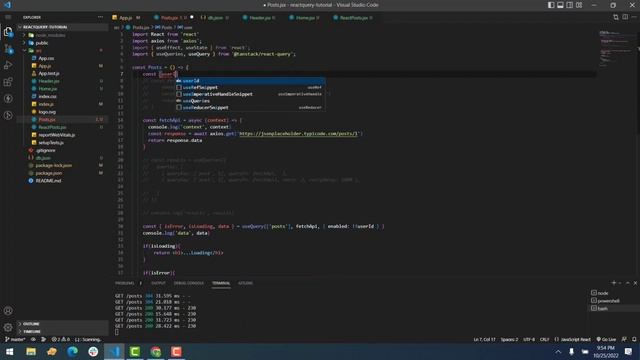This screenshot has width=640, height=360.
Task: Maximize the panel with the chevron icon
Action: click(x=627, y=283)
